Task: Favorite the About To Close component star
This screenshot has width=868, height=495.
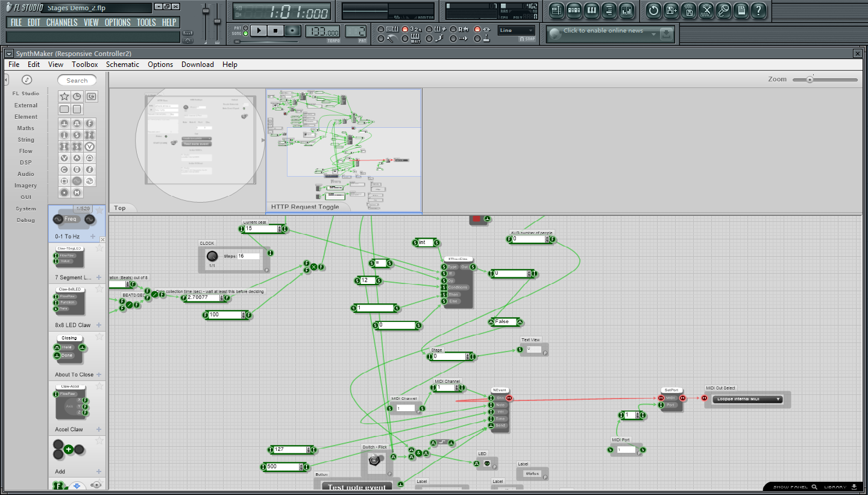Action: click(99, 336)
